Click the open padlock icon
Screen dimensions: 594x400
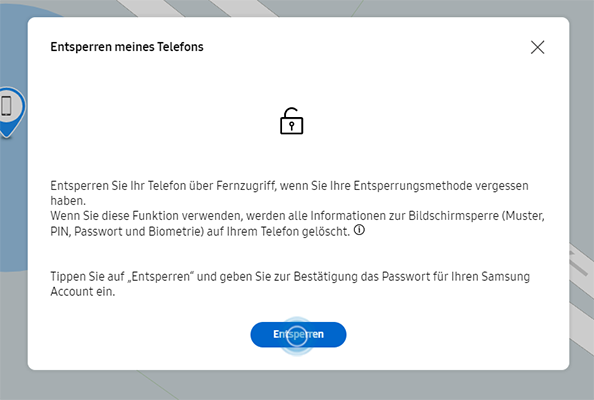[x=291, y=121]
